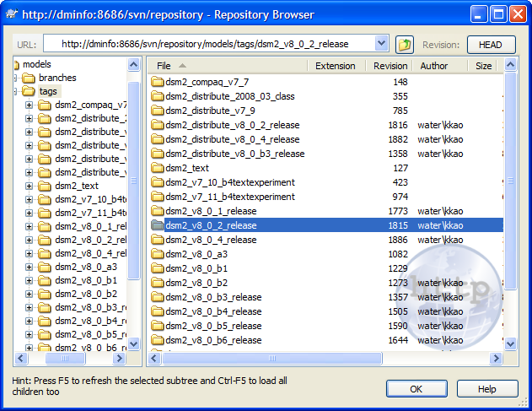The width and height of the screenshot is (532, 411).
Task: Click folder icon of selected dsm2_v8_0_2_release row
Action: (x=158, y=225)
